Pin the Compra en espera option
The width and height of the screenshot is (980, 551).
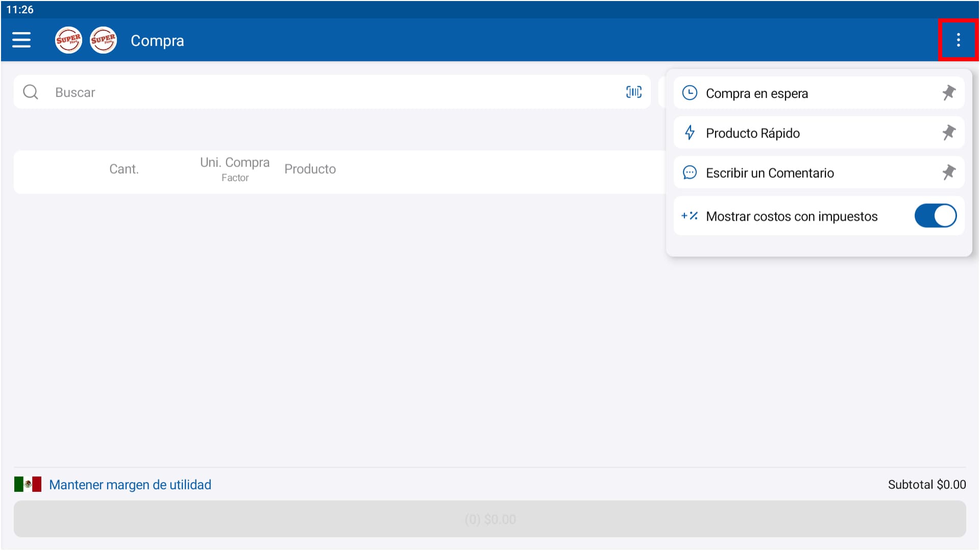point(948,93)
